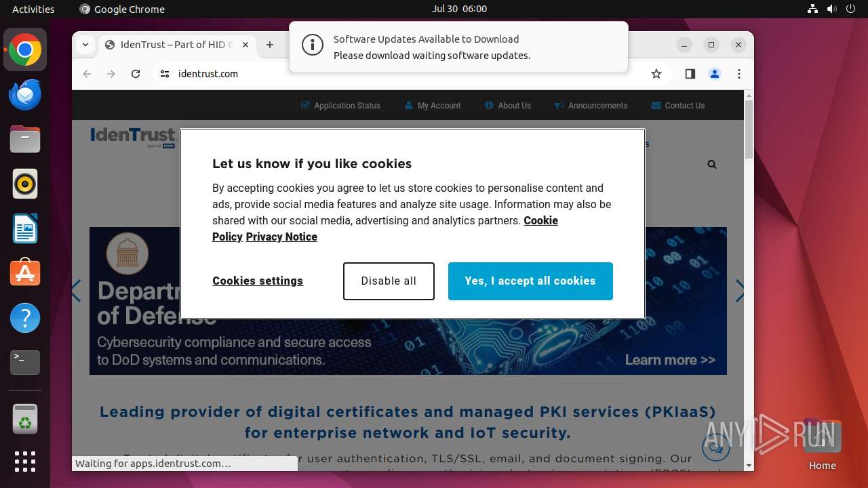Open Contact Us link
Screen dimensions: 868x488
coord(678,106)
